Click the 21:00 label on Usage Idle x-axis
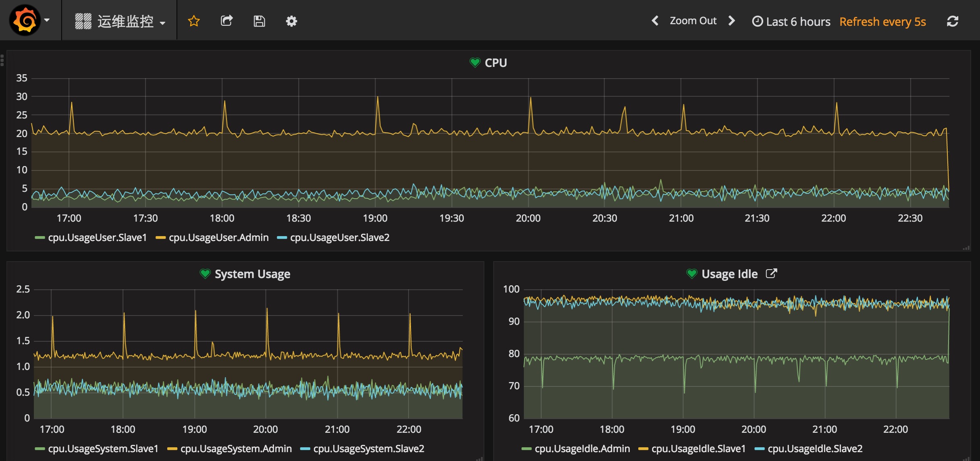The image size is (980, 461). pyautogui.click(x=824, y=430)
